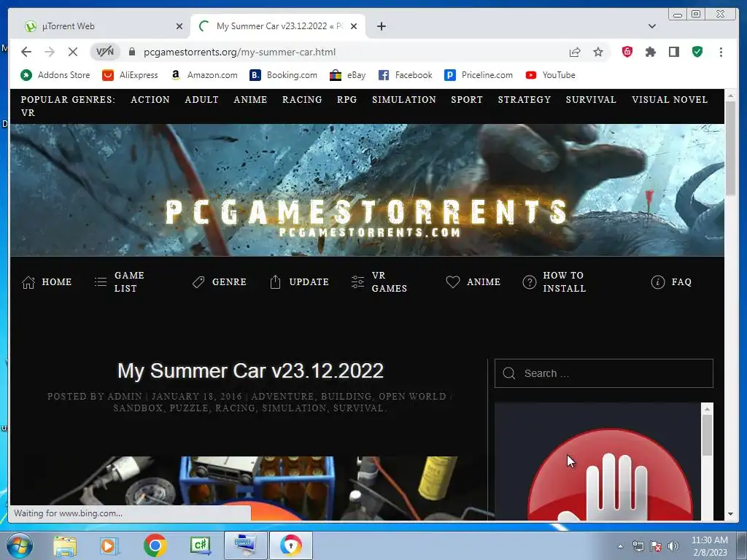Click the red stop-hand ad image
Viewport: 747px width, 560px height.
point(611,474)
